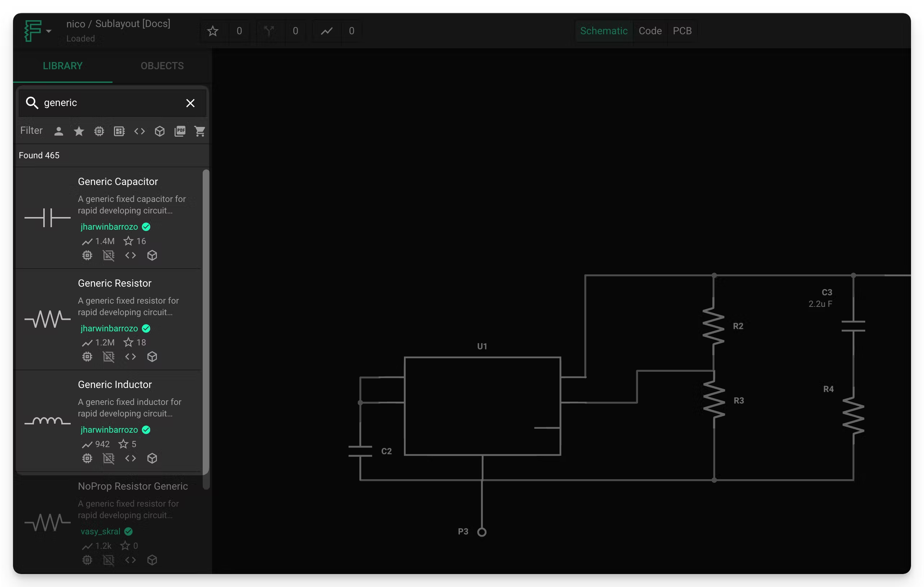Click Generic Capacitor chip icon
The width and height of the screenshot is (924, 587).
(x=87, y=256)
